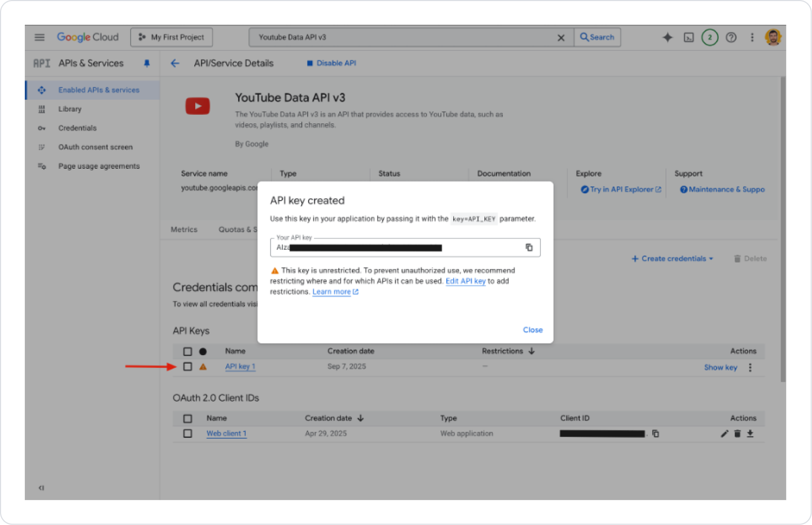Tick the API key 1 row checkbox

(187, 366)
